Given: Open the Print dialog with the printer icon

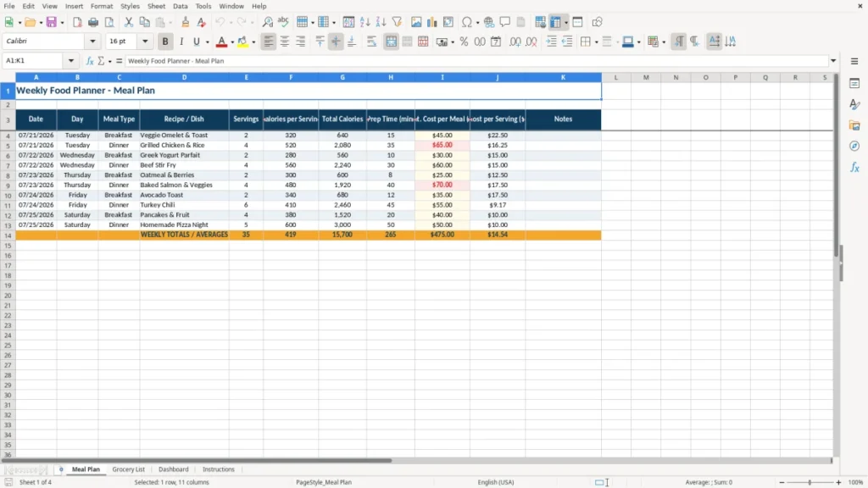Looking at the screenshot, I should (93, 22).
